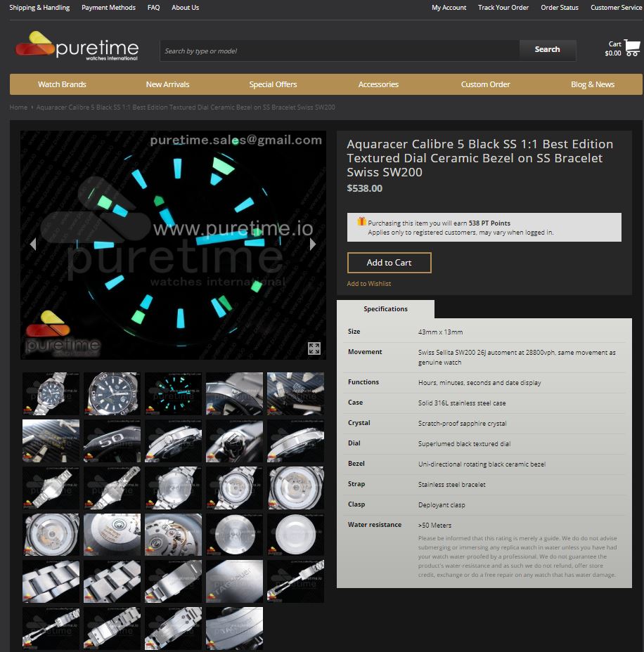The image size is (644, 652).
Task: Switch to the Specifications tab
Action: (385, 309)
